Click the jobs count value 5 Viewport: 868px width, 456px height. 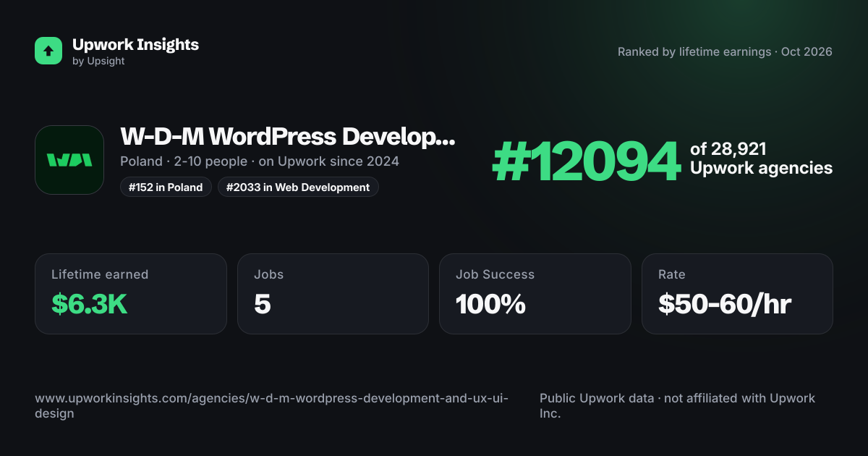tap(262, 305)
